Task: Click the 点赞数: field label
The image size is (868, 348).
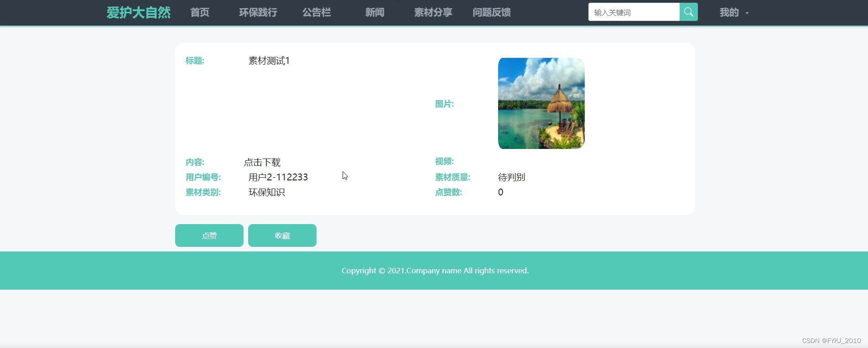Action: click(x=449, y=192)
